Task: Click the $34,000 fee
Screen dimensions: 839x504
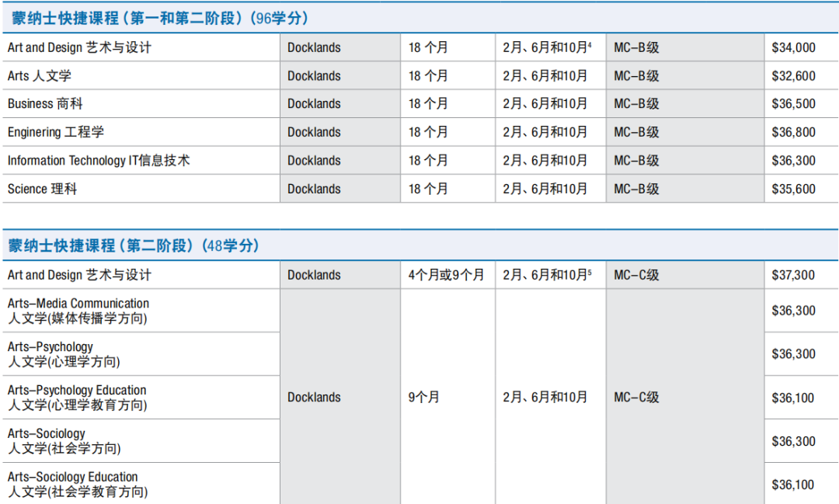Action: [x=793, y=47]
